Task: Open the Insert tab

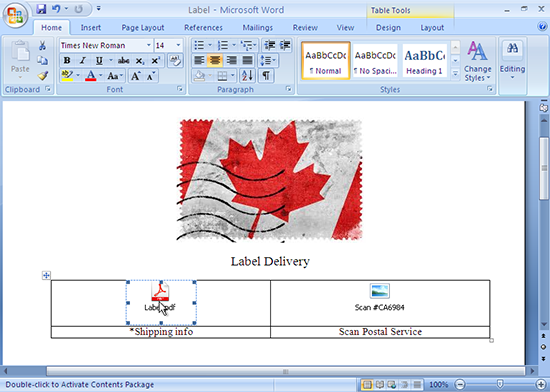Action: pyautogui.click(x=90, y=27)
